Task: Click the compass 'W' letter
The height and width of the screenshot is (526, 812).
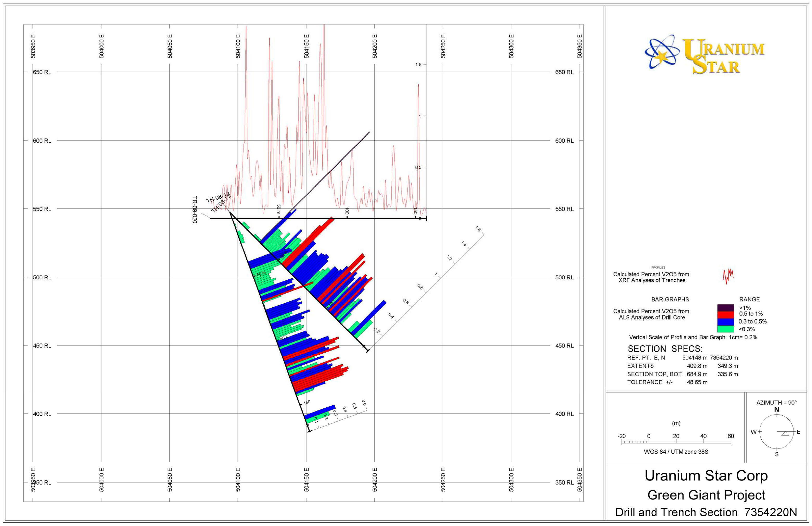Action: pos(753,432)
